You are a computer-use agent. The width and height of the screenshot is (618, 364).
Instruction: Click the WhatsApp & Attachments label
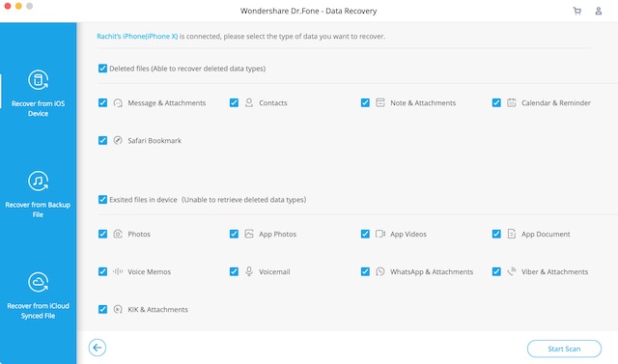pyautogui.click(x=432, y=272)
